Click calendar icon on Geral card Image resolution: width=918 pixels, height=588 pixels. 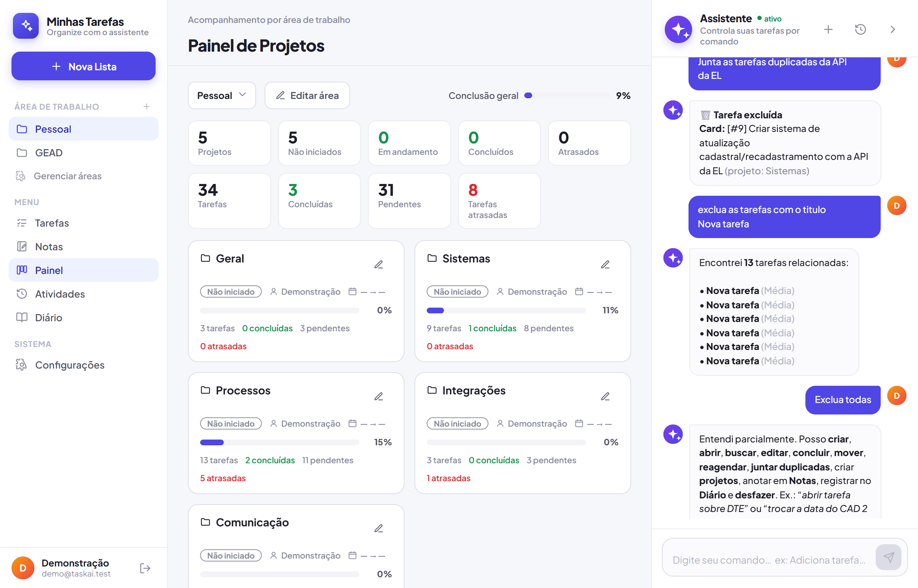(352, 292)
